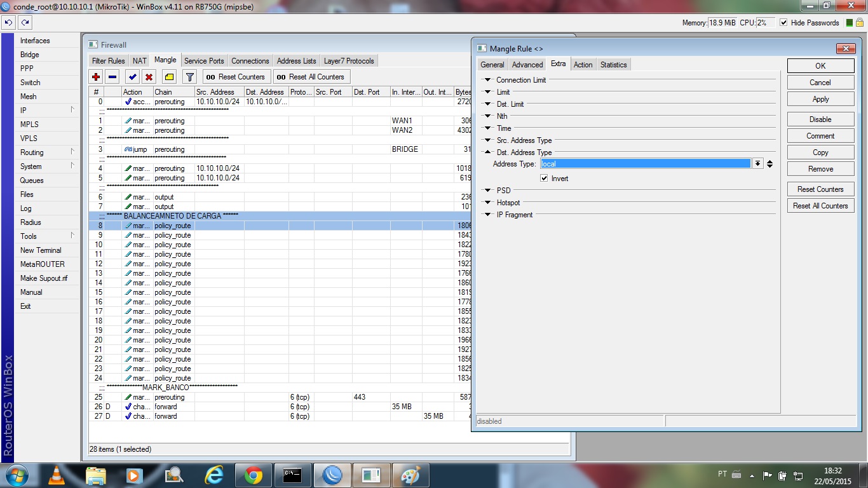Click the yellow comment icon in Firewall toolbar

coord(169,77)
